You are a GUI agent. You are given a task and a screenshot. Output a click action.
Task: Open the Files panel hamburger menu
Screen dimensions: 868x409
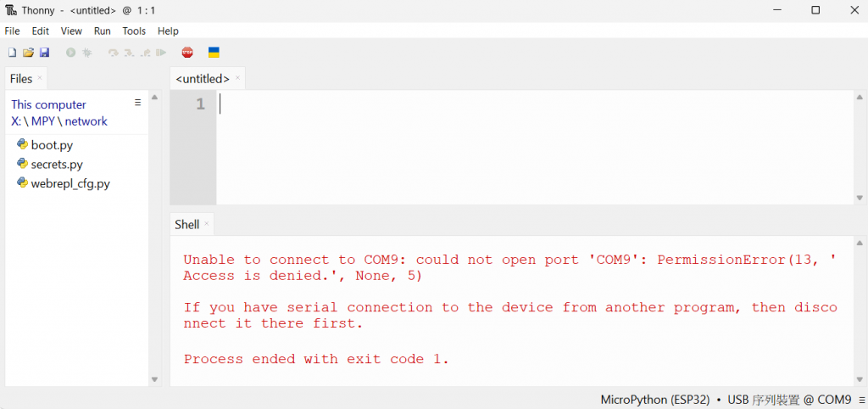pos(138,103)
